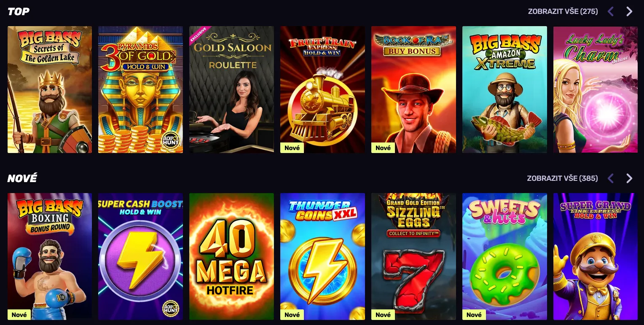The height and width of the screenshot is (325, 644).
Task: Open Big Bass Secrets of the Golden Lake
Action: pyautogui.click(x=50, y=89)
